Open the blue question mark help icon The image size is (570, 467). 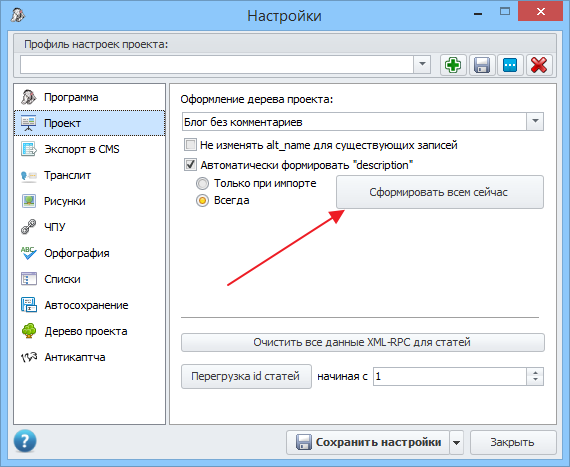tap(25, 441)
